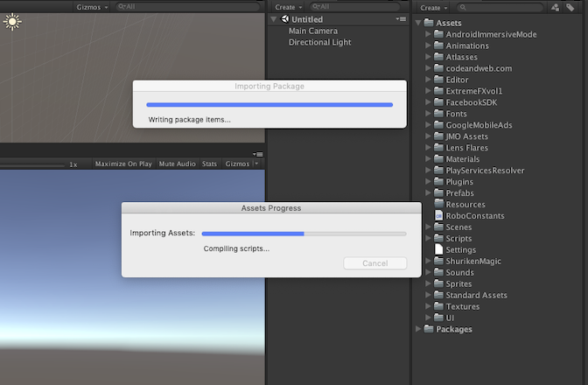Click the Packages folder icon
Screen dimensions: 588x385
429,329
